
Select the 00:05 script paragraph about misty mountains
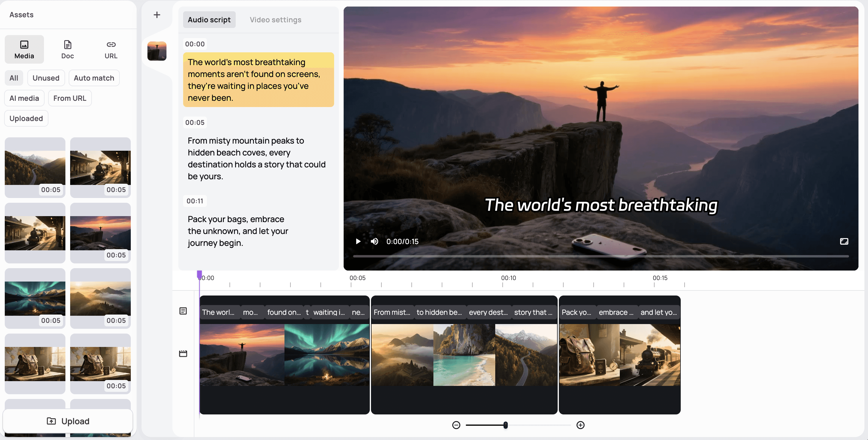[x=257, y=158]
